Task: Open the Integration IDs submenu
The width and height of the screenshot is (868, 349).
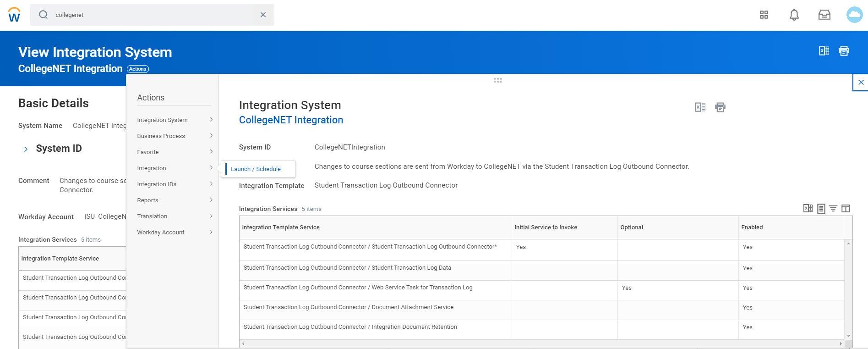Action: coord(175,184)
